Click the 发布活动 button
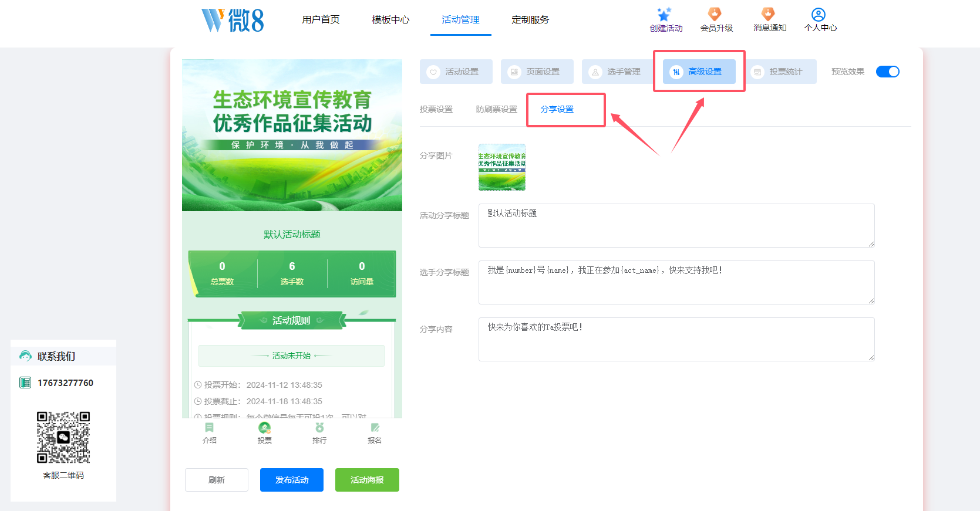Image resolution: width=980 pixels, height=511 pixels. click(x=292, y=480)
